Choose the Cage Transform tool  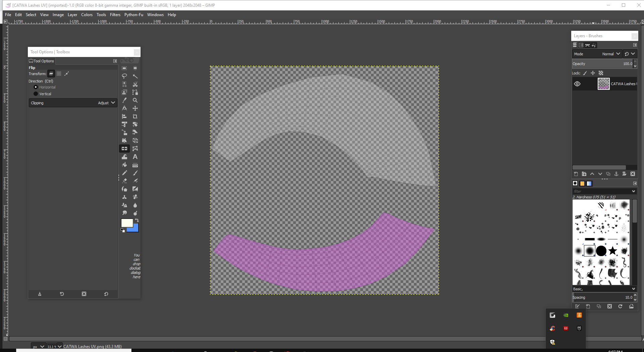[135, 149]
